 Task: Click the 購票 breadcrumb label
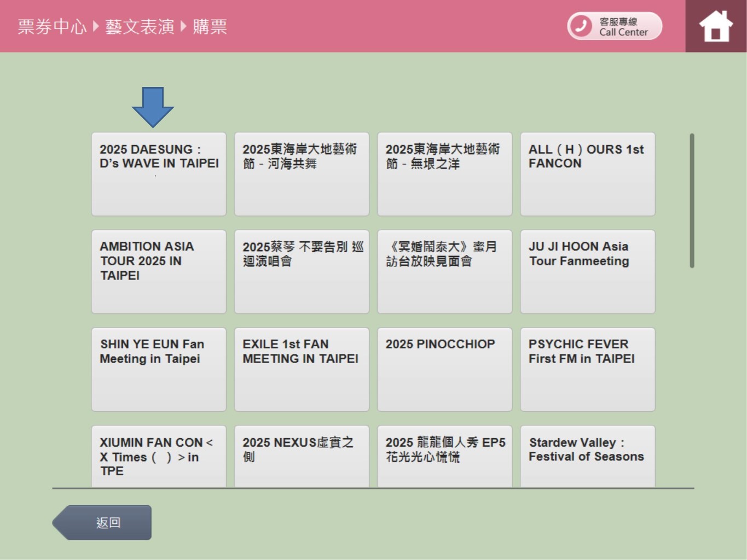(x=210, y=26)
